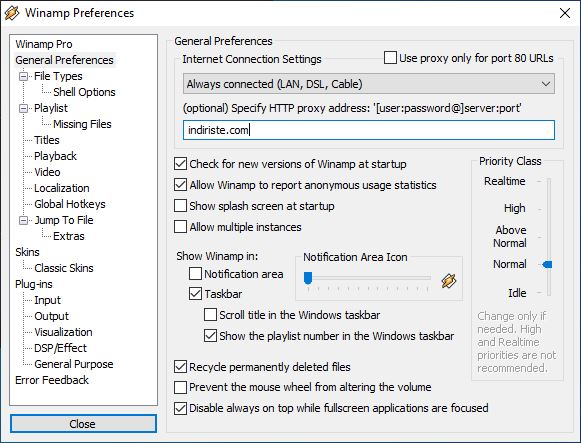This screenshot has height=443, width=581.
Task: Click the Priority Class slider thumb at Normal
Action: [548, 264]
